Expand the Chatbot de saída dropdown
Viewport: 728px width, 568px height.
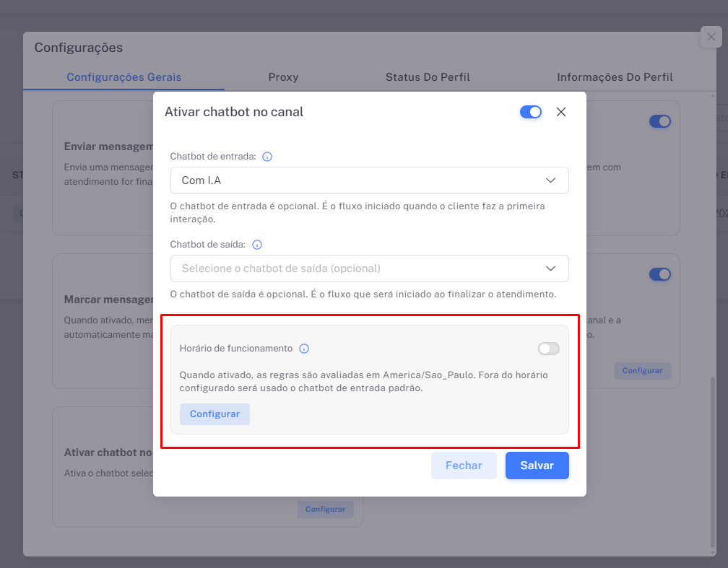coord(369,268)
